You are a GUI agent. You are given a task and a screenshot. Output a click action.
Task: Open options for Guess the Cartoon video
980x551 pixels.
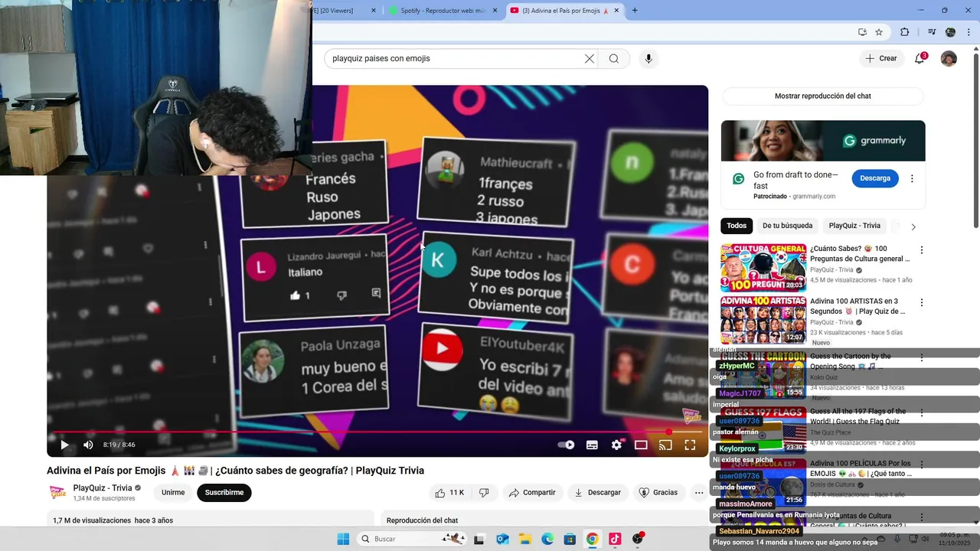tap(922, 357)
